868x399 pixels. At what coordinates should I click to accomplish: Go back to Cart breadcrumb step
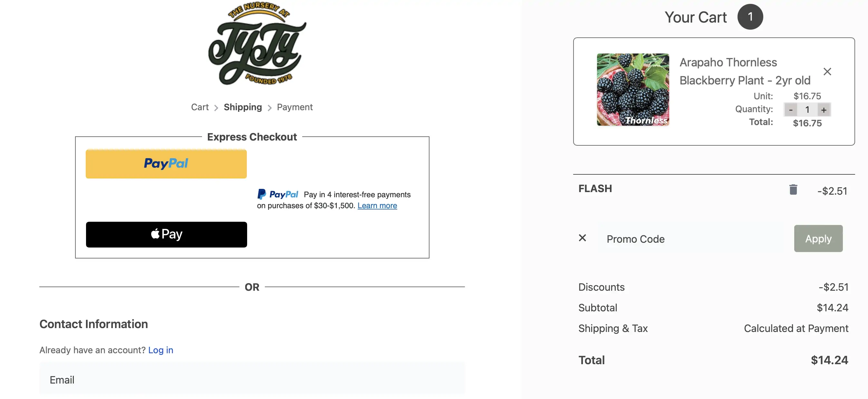200,107
